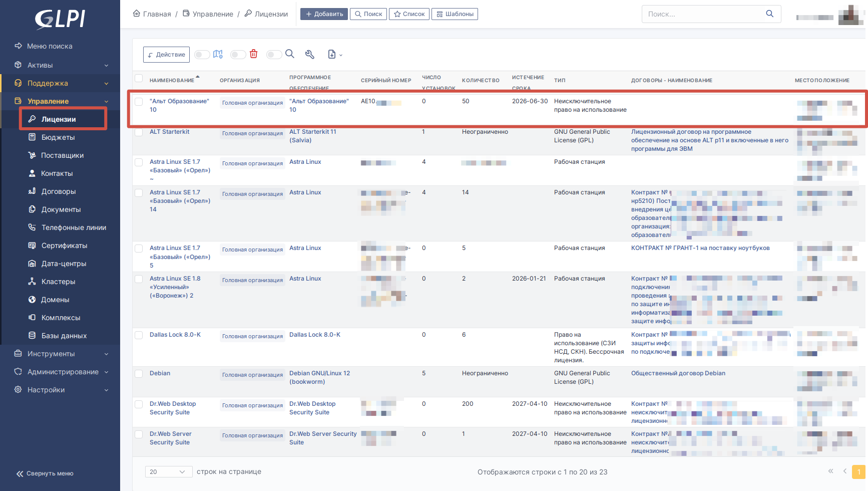Viewport: 868px width, 491px height.
Task: Sort by Истечение срока column header
Action: coord(528,83)
